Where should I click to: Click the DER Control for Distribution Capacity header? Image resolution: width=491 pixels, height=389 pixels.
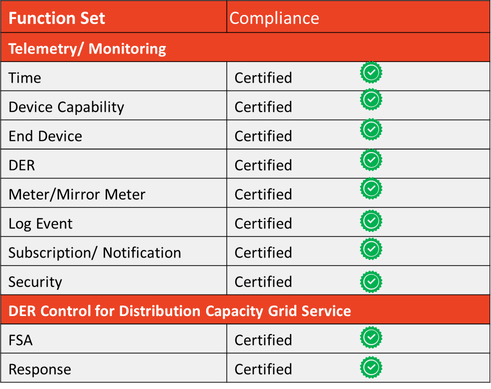[180, 311]
